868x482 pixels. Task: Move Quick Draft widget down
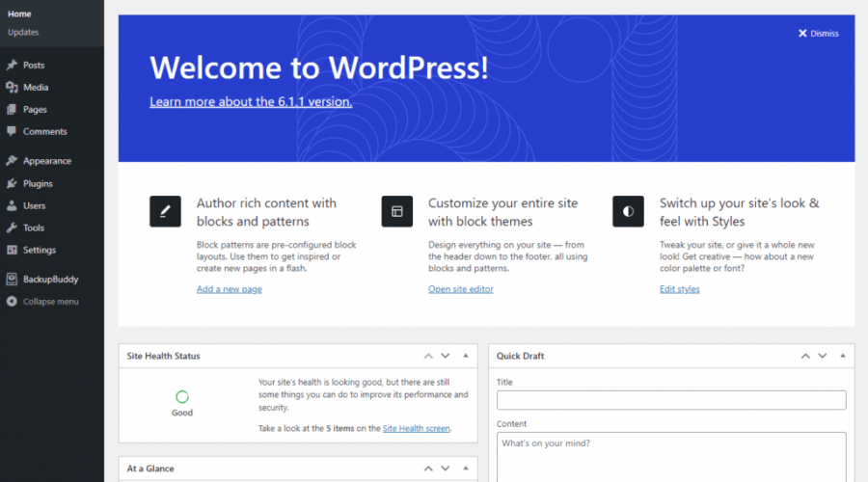tap(822, 356)
